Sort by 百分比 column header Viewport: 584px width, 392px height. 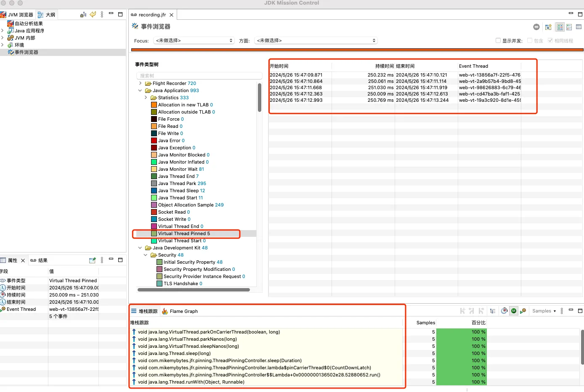pos(462,323)
